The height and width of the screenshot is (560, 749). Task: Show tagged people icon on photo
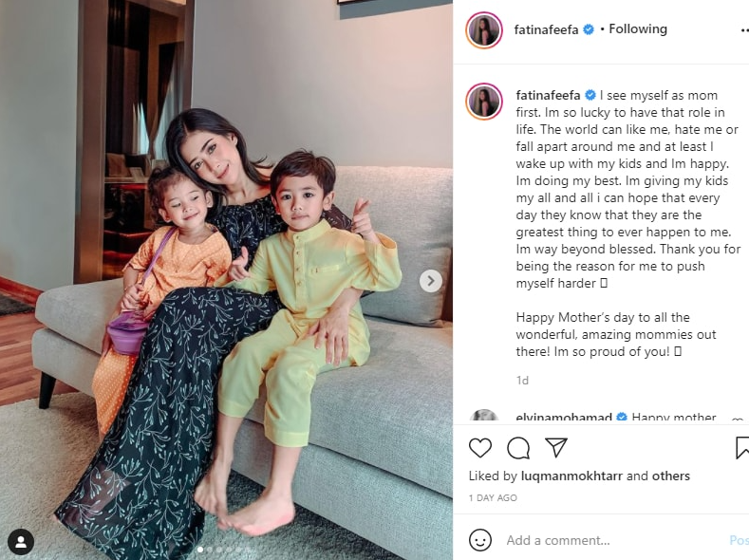click(21, 541)
